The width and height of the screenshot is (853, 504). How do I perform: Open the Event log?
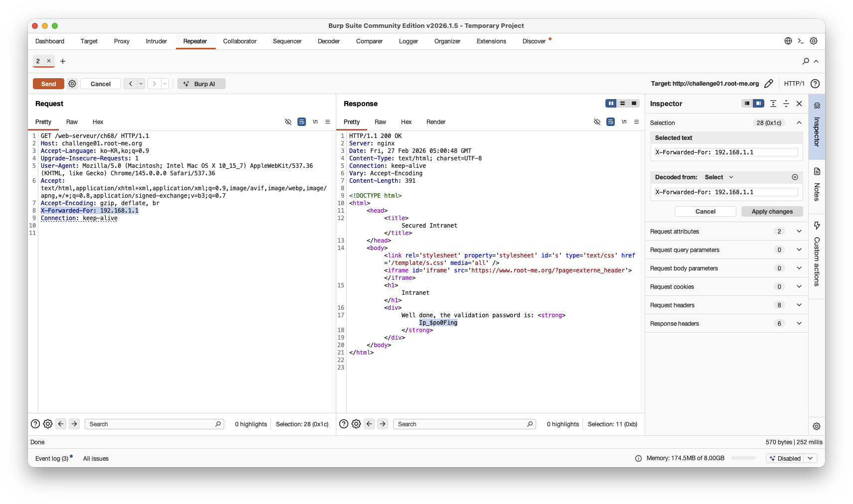52,458
